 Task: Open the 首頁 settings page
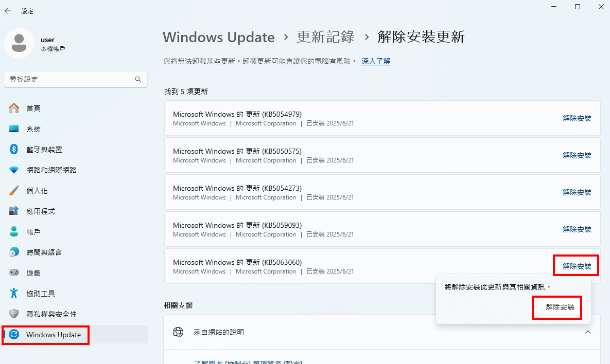[x=76, y=108]
